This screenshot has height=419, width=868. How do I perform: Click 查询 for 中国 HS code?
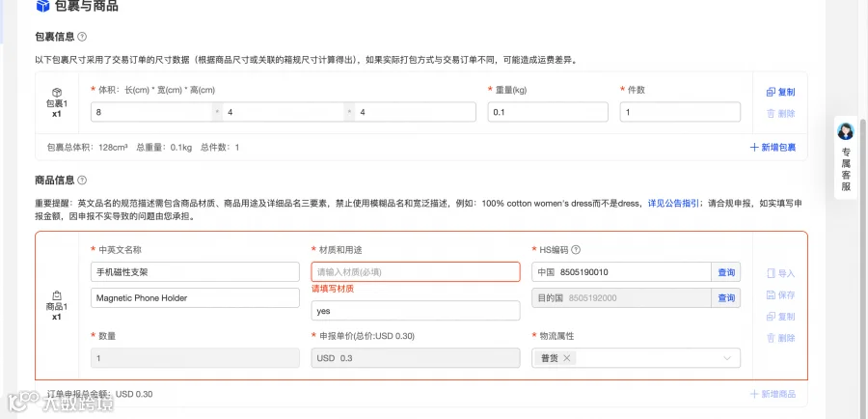tap(725, 272)
